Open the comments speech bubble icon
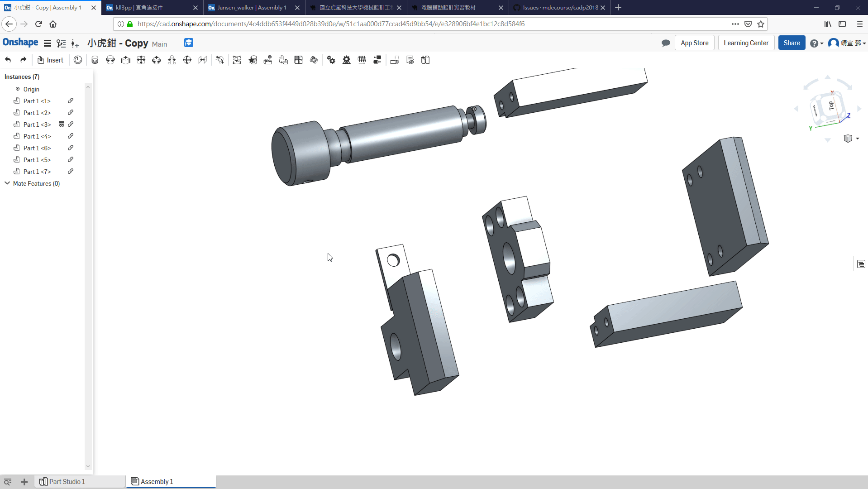Viewport: 868px width, 489px height. [666, 43]
